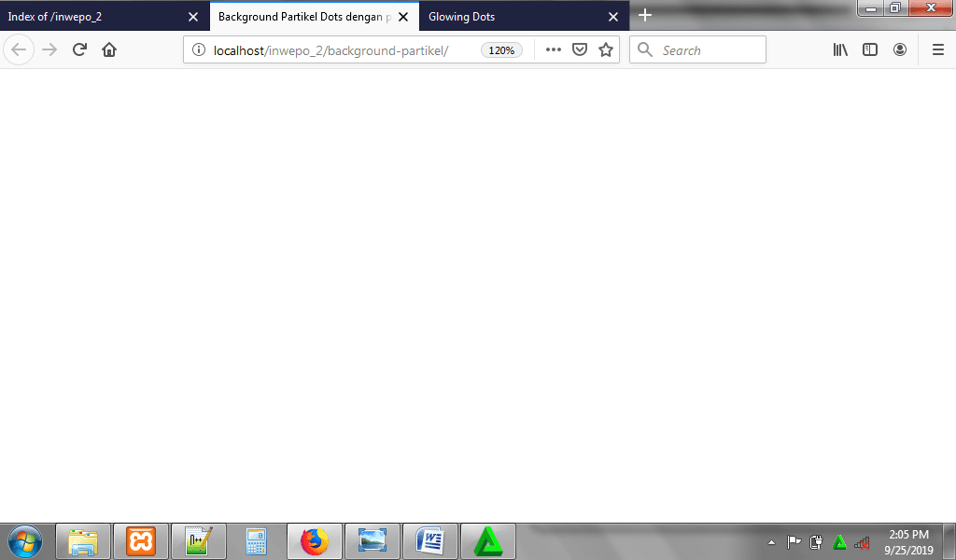This screenshot has width=956, height=560.
Task: Open the page actions menu
Action: [553, 49]
